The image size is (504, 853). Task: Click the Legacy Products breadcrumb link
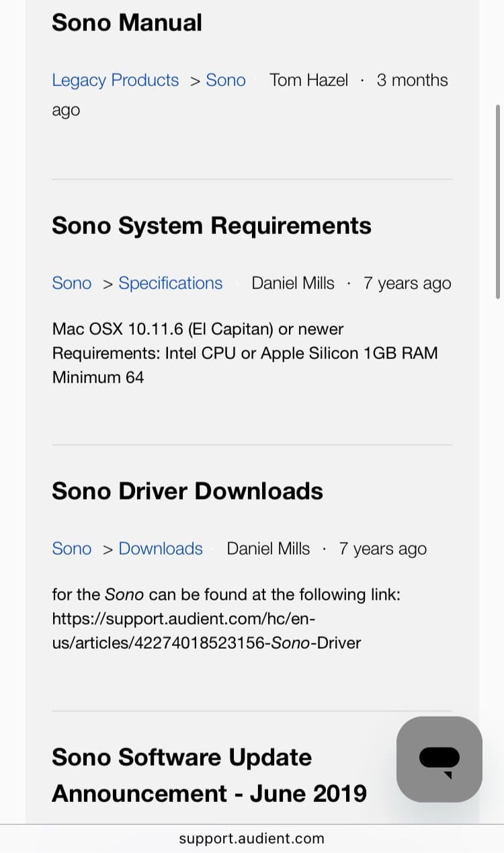pyautogui.click(x=115, y=80)
